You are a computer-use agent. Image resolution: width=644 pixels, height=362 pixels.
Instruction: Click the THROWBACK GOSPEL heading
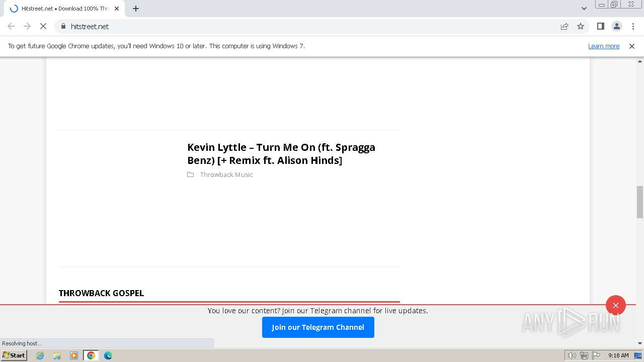(101, 293)
